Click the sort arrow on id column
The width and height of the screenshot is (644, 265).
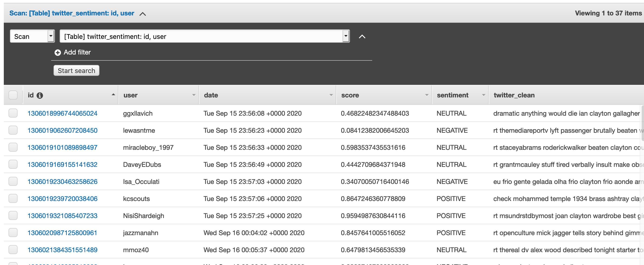113,95
